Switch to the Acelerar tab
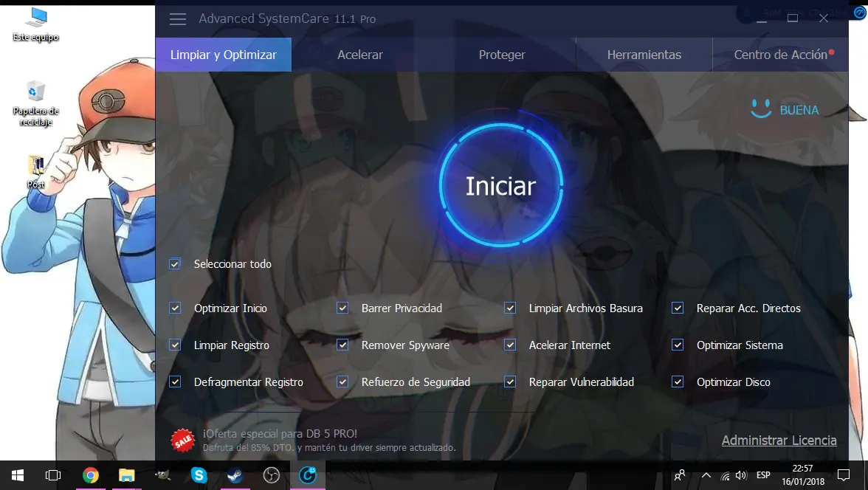This screenshot has height=490, width=868. pyautogui.click(x=360, y=55)
